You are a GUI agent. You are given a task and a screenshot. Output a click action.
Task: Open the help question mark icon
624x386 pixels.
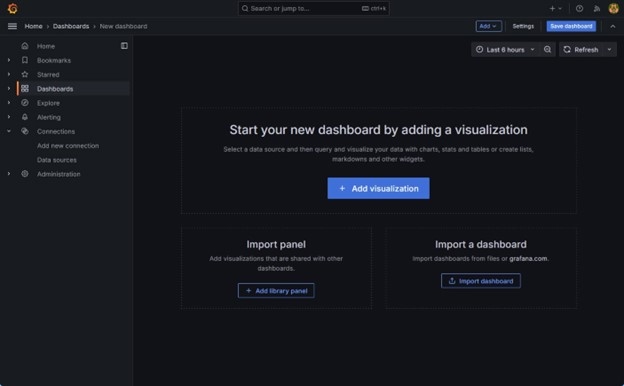(579, 8)
